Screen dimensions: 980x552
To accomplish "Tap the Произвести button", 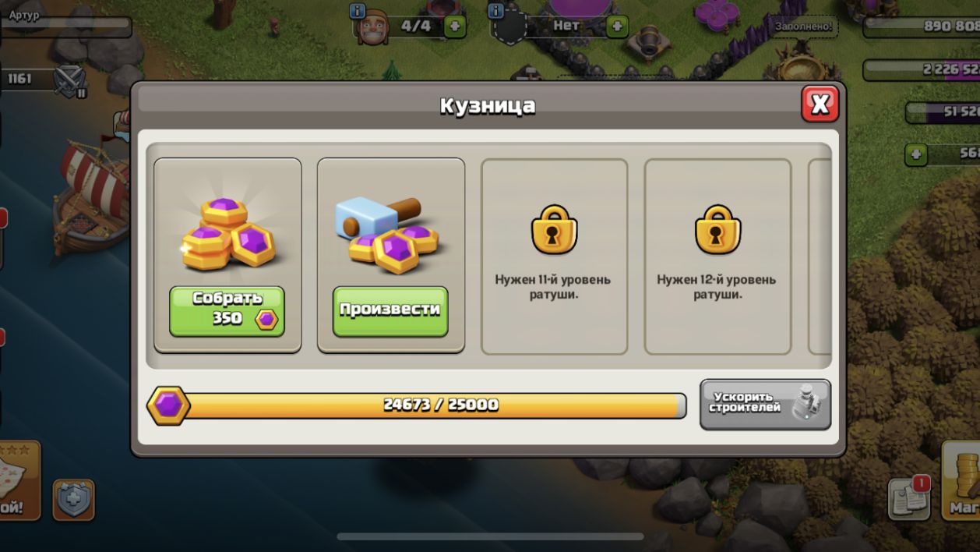I will click(x=390, y=311).
